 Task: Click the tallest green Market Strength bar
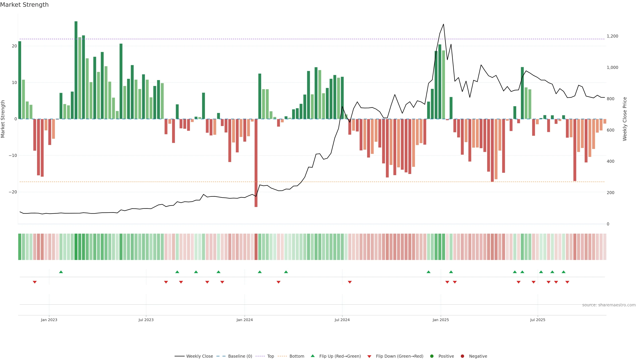tap(76, 70)
